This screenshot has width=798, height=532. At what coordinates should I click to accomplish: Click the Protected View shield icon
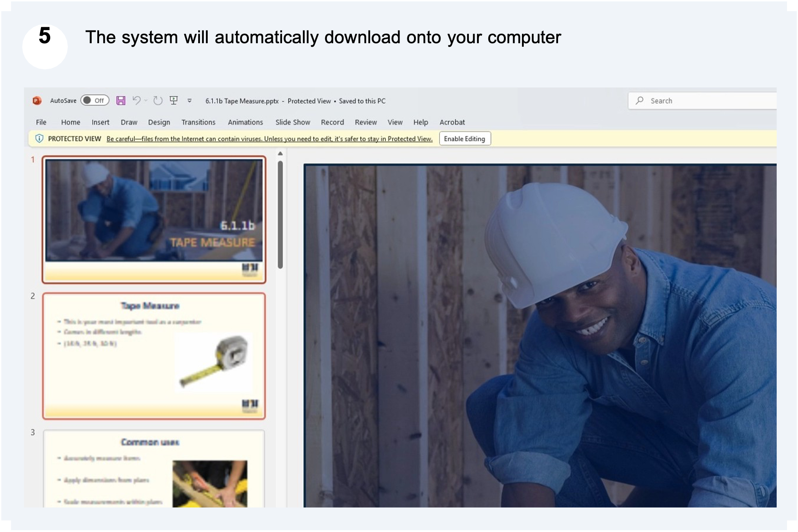point(39,139)
